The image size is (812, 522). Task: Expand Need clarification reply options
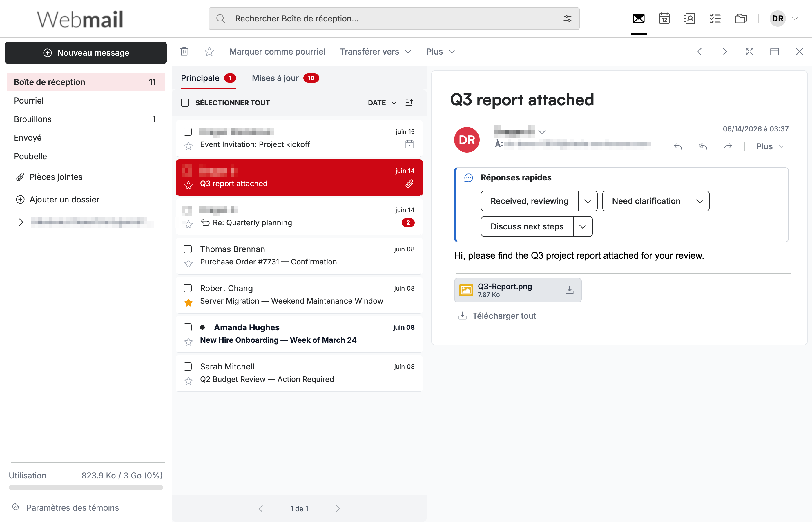(x=699, y=201)
